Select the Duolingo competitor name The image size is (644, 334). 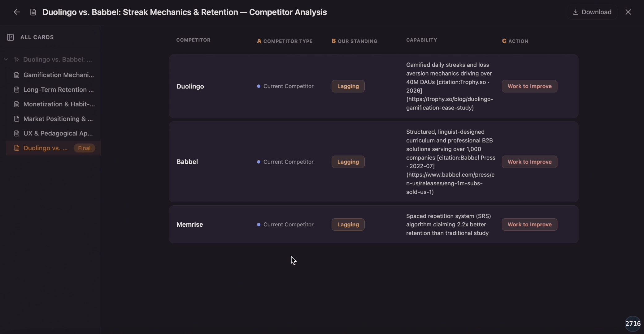tap(190, 86)
